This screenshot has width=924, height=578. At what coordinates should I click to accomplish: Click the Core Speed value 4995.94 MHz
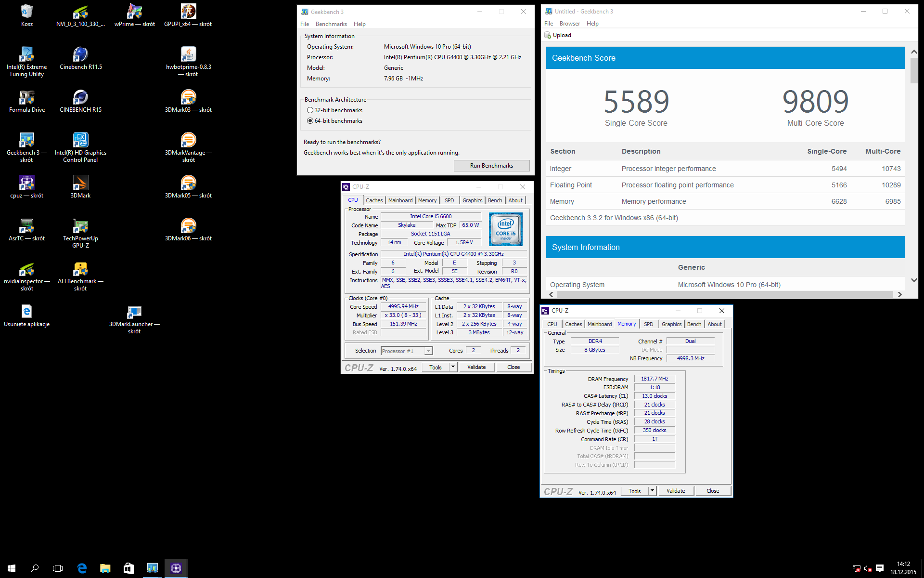point(403,306)
